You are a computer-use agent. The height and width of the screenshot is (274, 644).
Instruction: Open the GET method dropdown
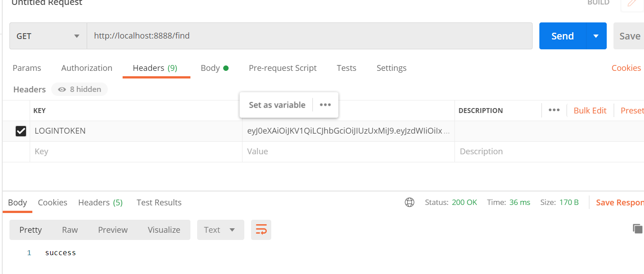(x=48, y=36)
